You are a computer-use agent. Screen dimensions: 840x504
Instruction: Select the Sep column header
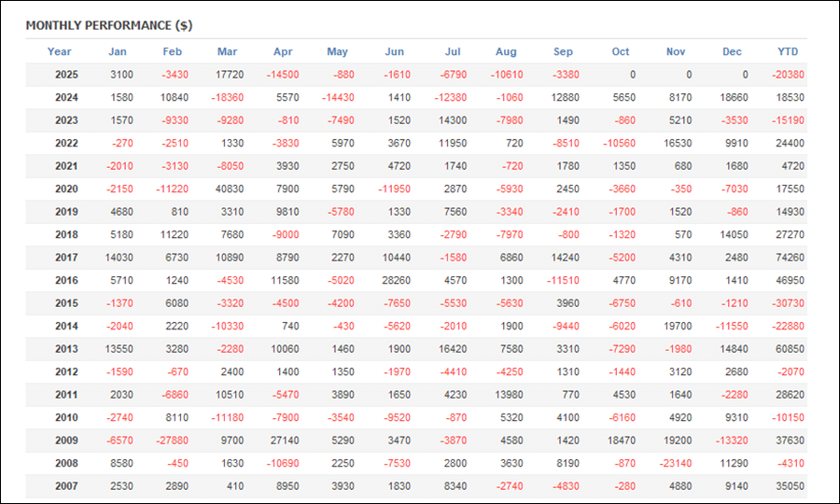point(563,51)
